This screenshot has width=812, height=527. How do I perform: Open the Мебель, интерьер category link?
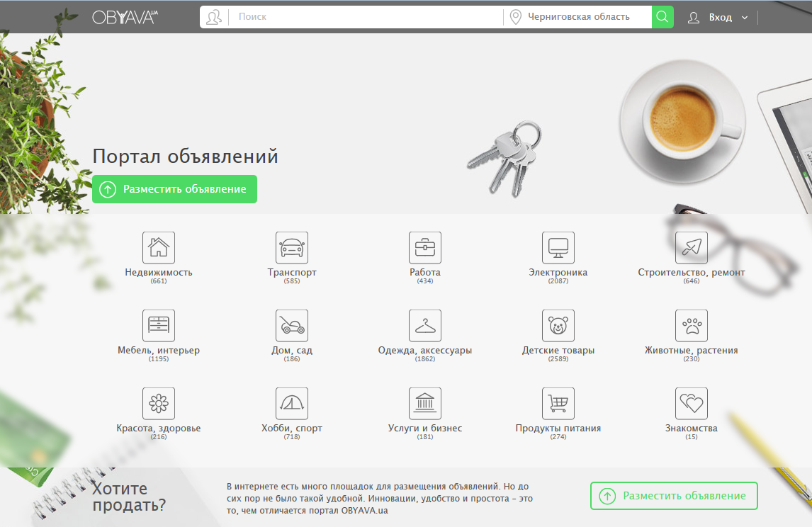tap(159, 351)
